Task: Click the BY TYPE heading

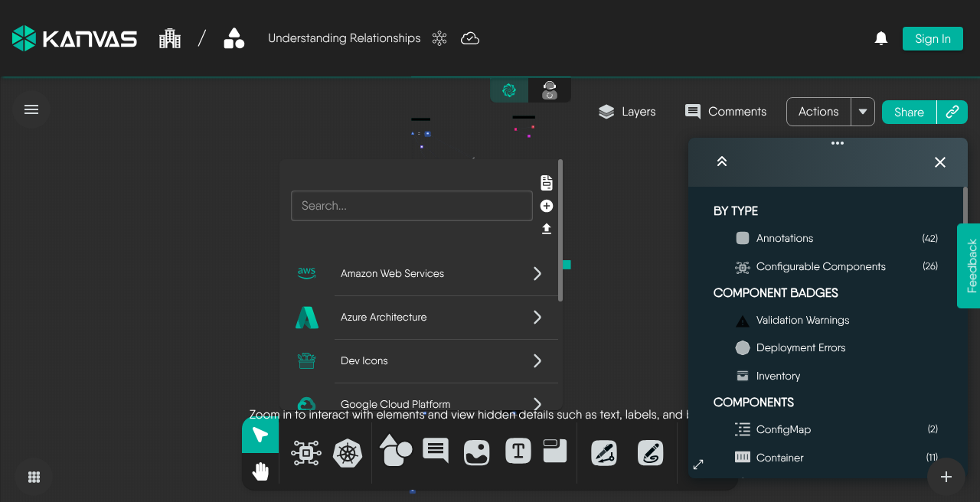Action: (736, 211)
